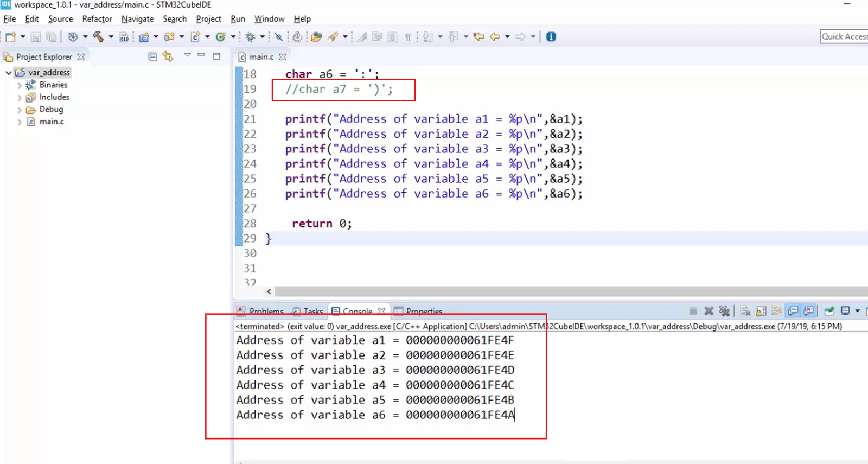Click the New file wizard icon
The height and width of the screenshot is (464, 868).
(x=11, y=37)
